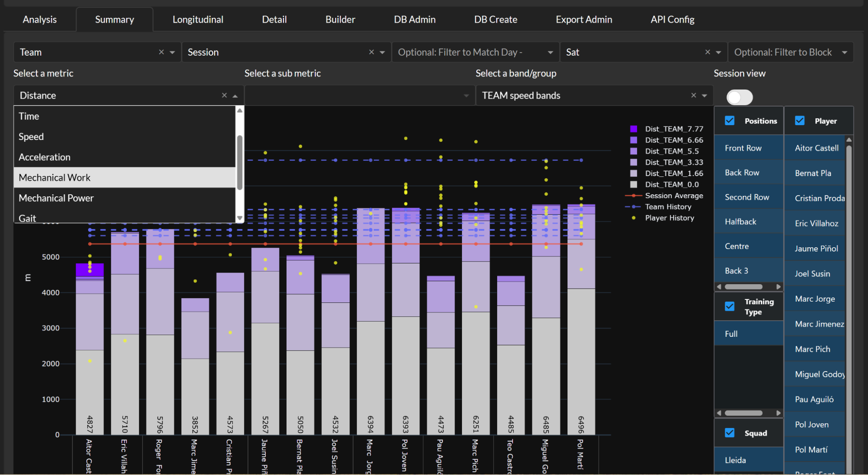Uncheck the Training Type checkbox
Viewport: 868px width, 475px height.
[x=729, y=306]
